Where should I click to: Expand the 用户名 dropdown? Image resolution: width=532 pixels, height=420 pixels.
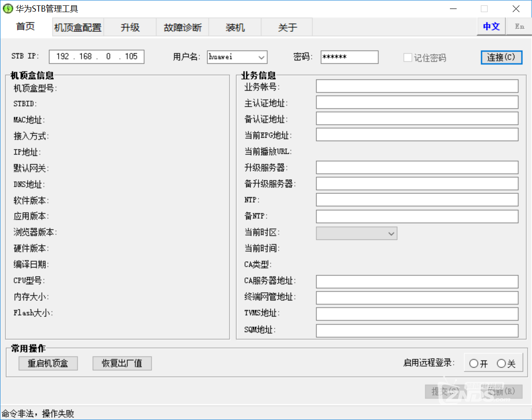point(261,57)
